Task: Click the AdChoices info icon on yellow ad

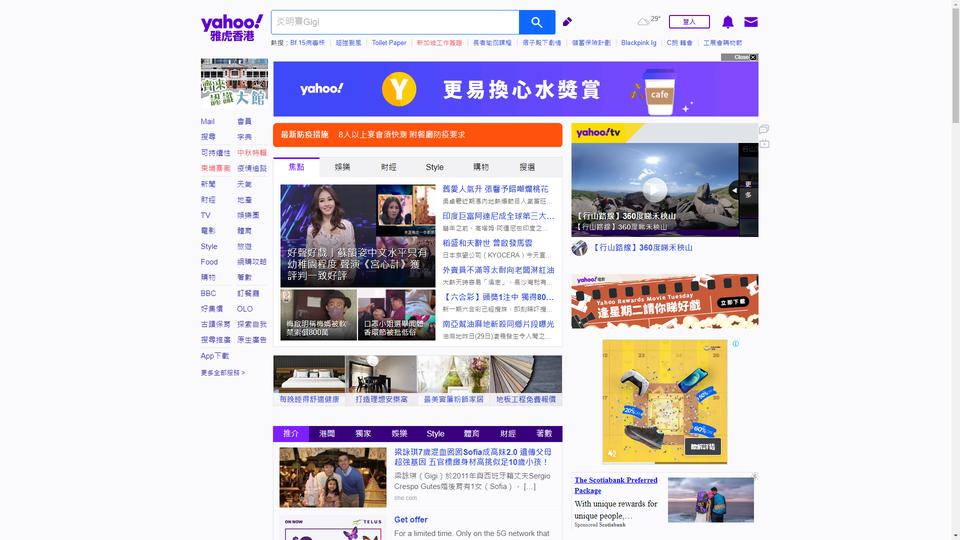Action: pyautogui.click(x=735, y=343)
